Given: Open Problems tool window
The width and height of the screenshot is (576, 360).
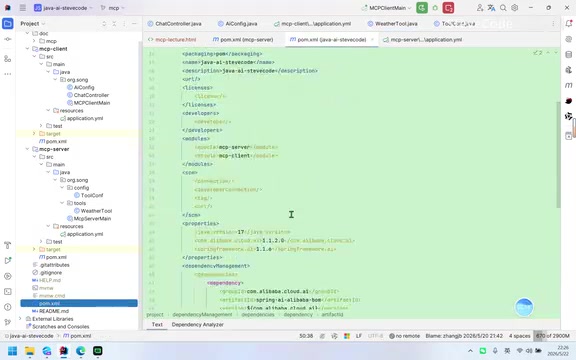Looking at the screenshot, I should pyautogui.click(x=8, y=307).
